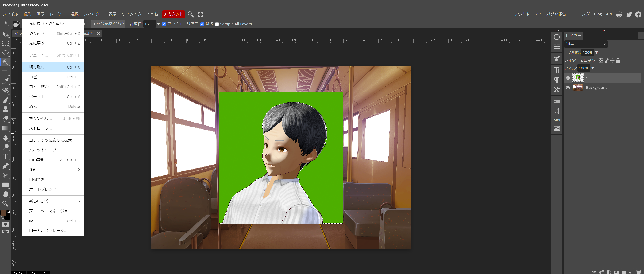Open the CSS panel icon
Viewport: 644px width, 274px height.
[557, 101]
